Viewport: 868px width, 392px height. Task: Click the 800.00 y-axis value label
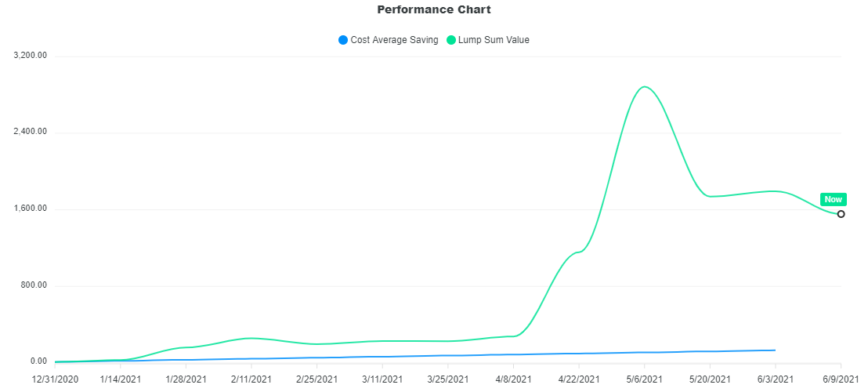[34, 285]
